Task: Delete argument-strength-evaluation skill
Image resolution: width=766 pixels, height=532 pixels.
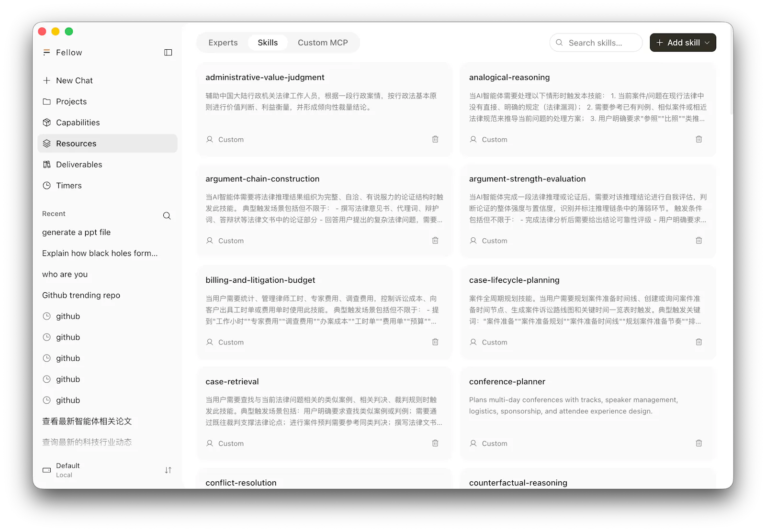Action: coord(699,241)
